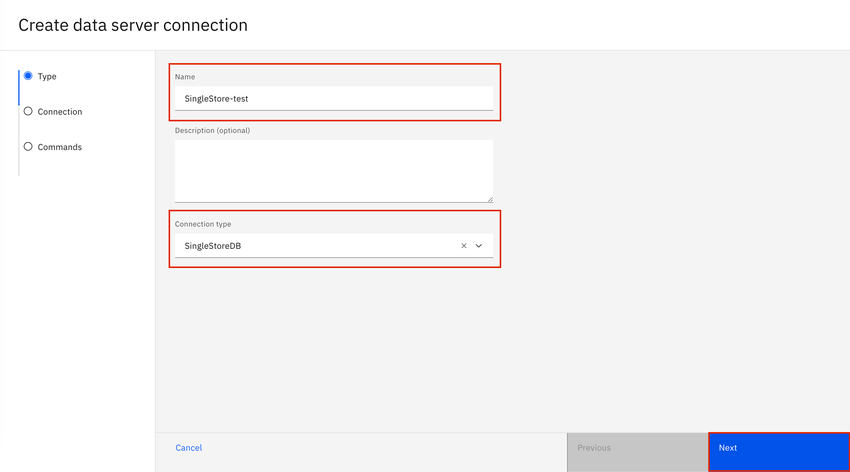Click the Next button
This screenshot has height=472, width=850.
pyautogui.click(x=778, y=448)
